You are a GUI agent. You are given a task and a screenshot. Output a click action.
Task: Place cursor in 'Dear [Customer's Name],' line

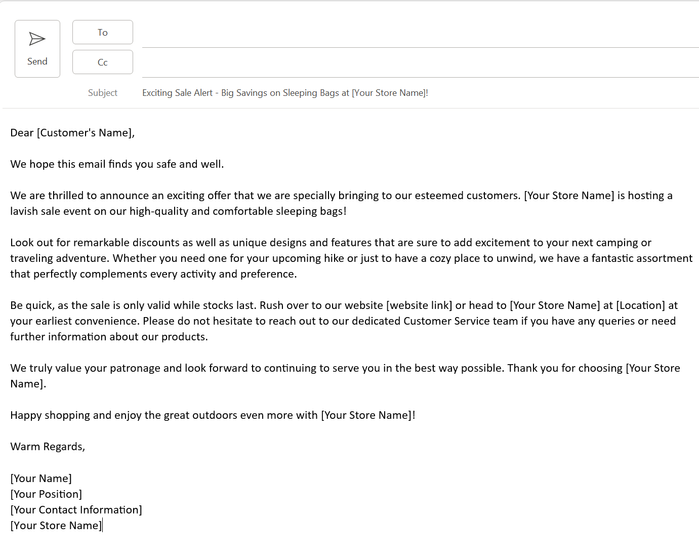tap(72, 132)
